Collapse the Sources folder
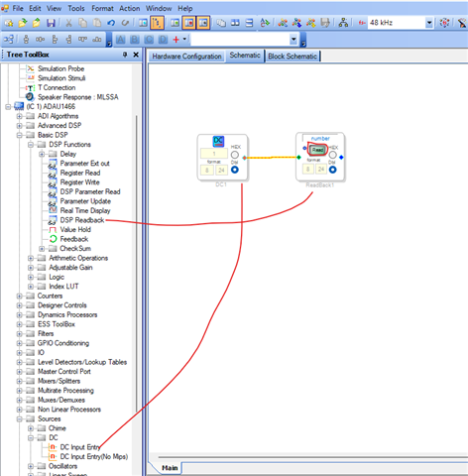This screenshot has width=468, height=476. tap(19, 419)
